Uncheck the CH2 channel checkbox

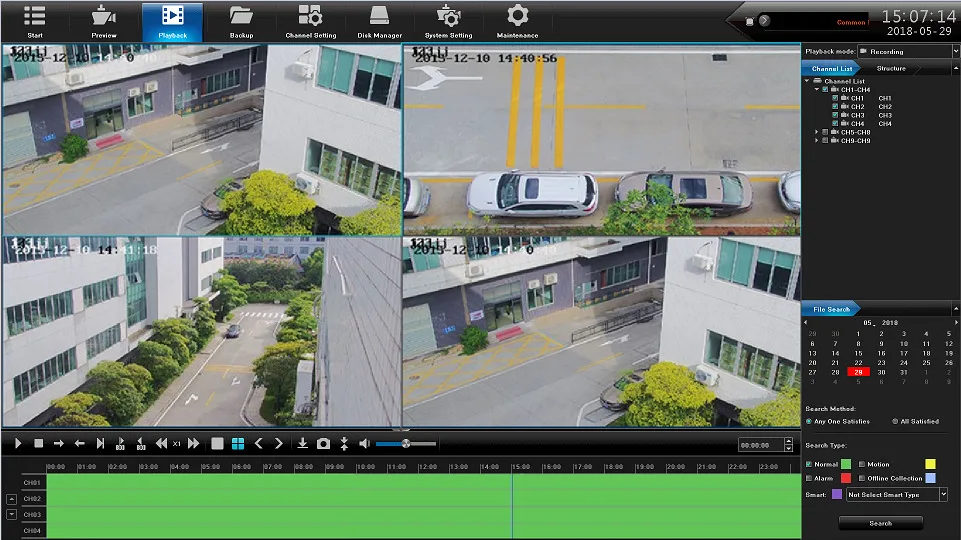click(x=835, y=107)
